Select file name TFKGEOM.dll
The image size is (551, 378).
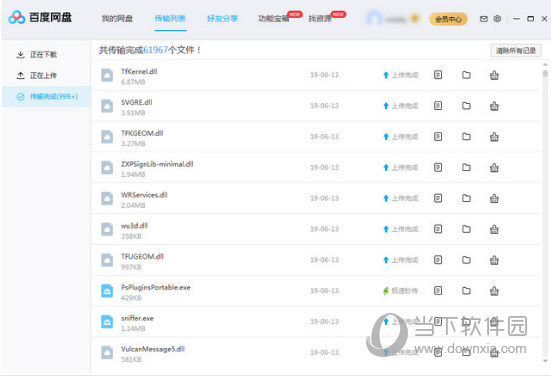click(x=142, y=133)
